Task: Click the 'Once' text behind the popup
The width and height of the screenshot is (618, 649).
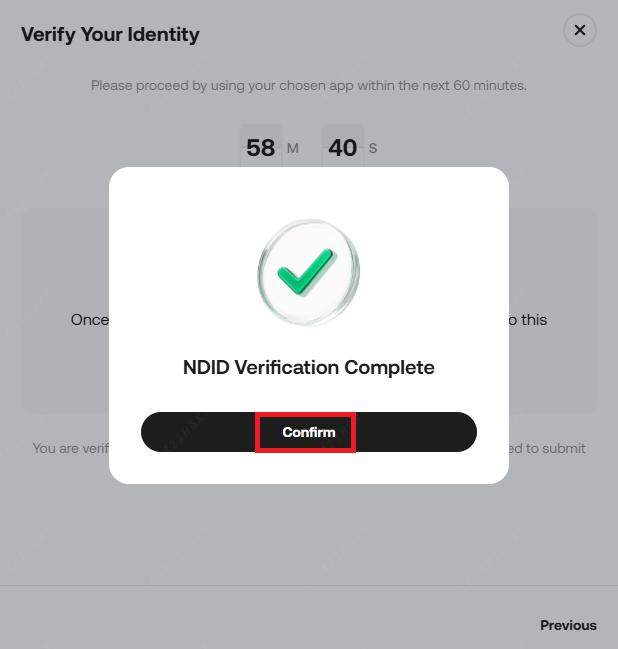Action: [89, 320]
